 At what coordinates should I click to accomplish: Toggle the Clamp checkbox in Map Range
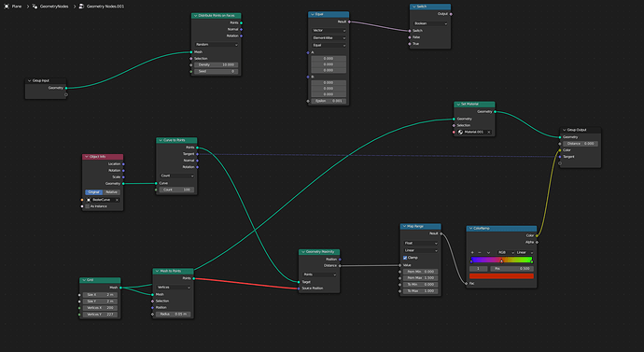pos(405,258)
